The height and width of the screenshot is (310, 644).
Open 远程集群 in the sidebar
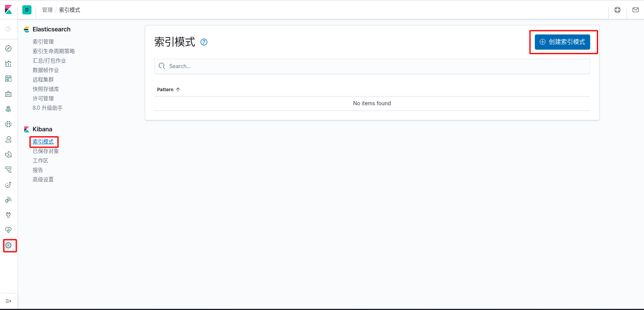click(43, 79)
